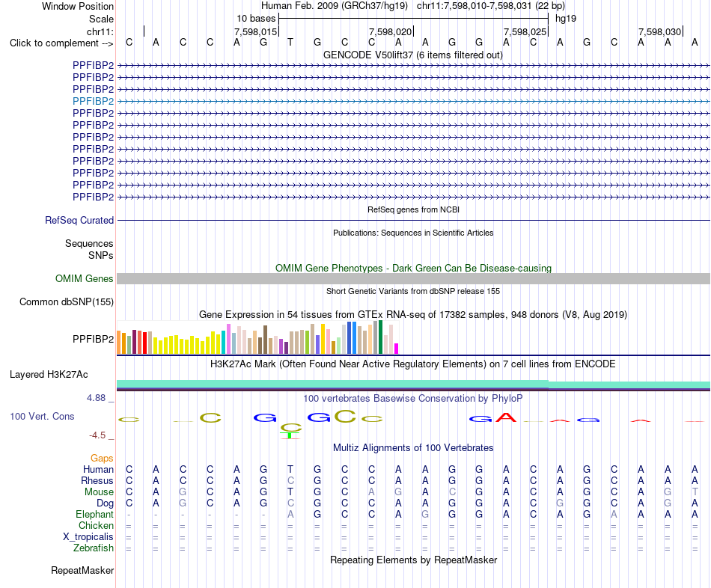Click the highlighted light-blue PPFIBP2 transcript label
The height and width of the screenshot is (588, 711).
93,101
